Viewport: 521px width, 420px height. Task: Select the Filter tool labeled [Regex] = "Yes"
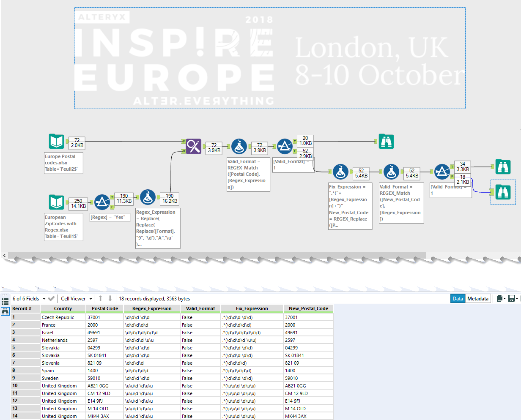tap(102, 202)
